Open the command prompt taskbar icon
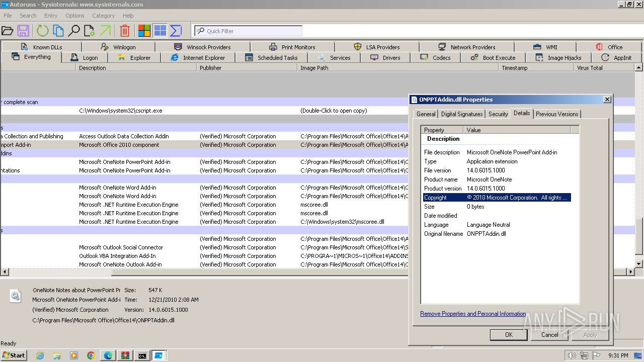644x362 pixels. [x=142, y=355]
